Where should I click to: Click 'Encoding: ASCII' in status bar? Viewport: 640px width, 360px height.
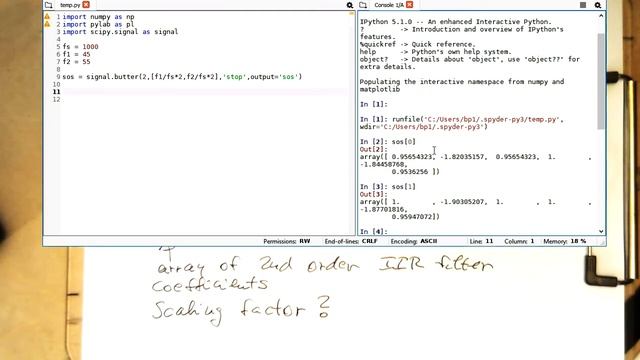click(x=414, y=241)
